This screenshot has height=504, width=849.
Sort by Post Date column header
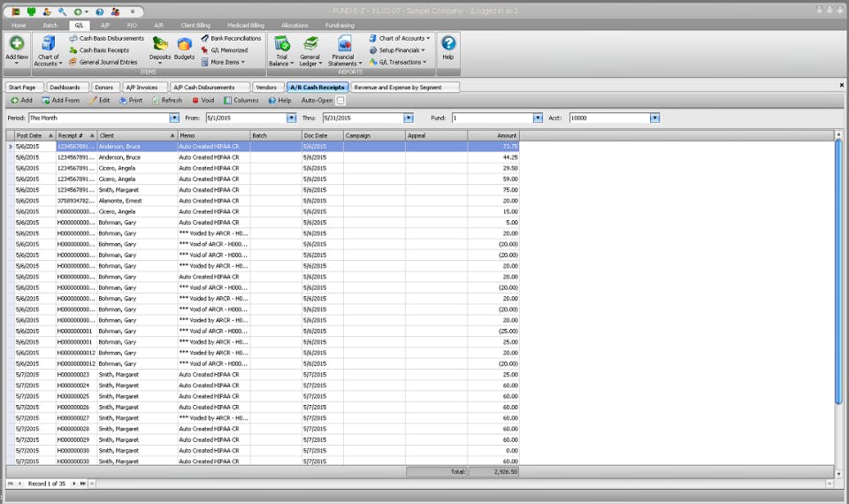(x=34, y=135)
